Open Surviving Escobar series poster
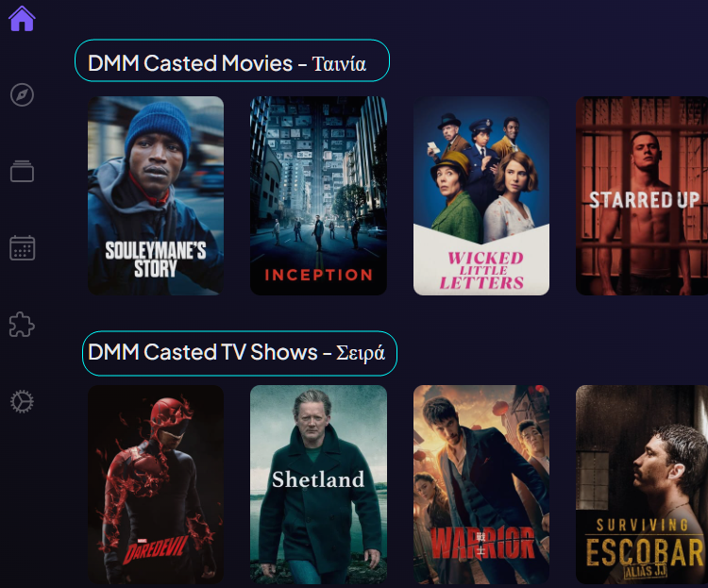Viewport: 708px width, 588px height. [642, 484]
